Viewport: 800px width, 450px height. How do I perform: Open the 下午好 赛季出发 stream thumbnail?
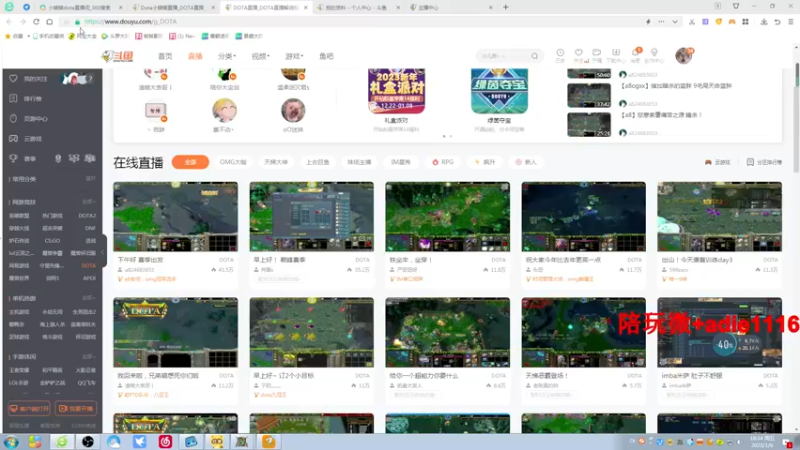click(x=176, y=216)
